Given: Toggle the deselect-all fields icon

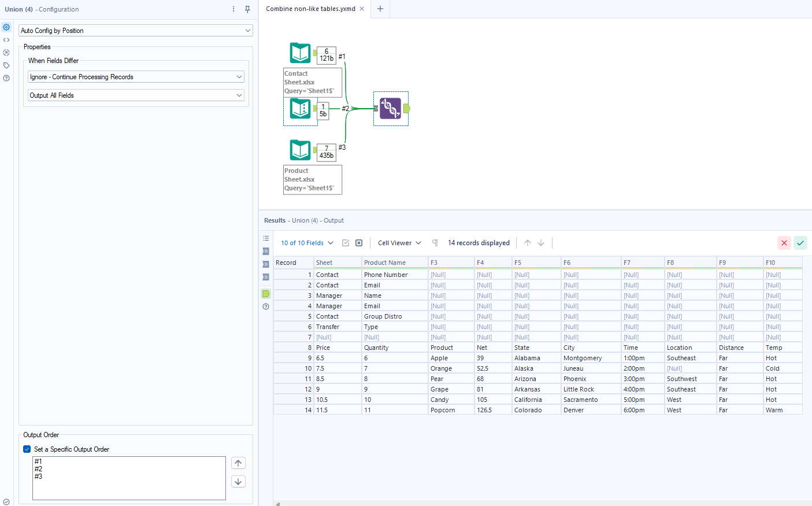Looking at the screenshot, I should (358, 243).
